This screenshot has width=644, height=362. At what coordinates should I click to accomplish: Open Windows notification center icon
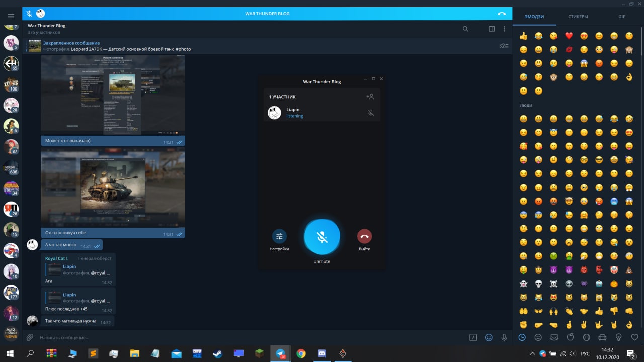(x=630, y=353)
